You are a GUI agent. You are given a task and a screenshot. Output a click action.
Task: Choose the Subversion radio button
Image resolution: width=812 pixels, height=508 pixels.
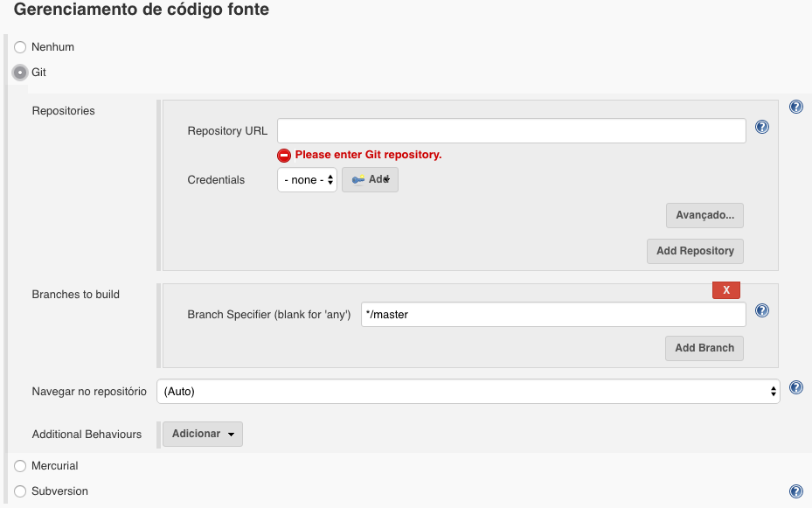(20, 491)
